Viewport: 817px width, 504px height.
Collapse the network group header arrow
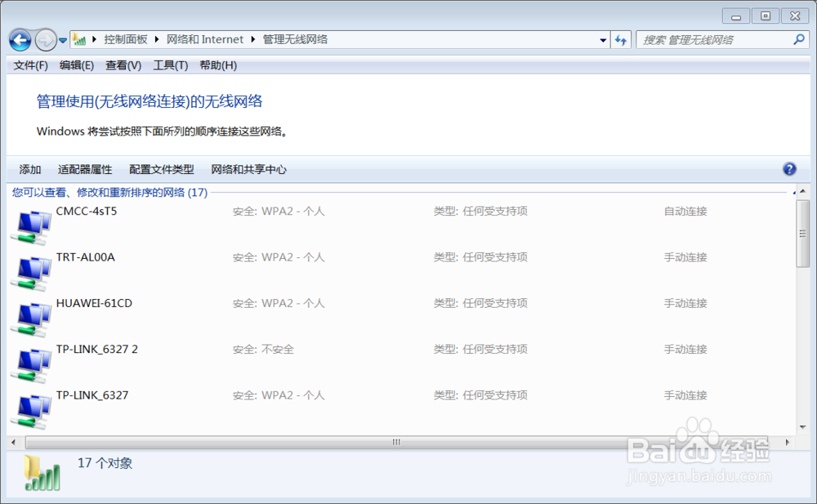pyautogui.click(x=794, y=193)
